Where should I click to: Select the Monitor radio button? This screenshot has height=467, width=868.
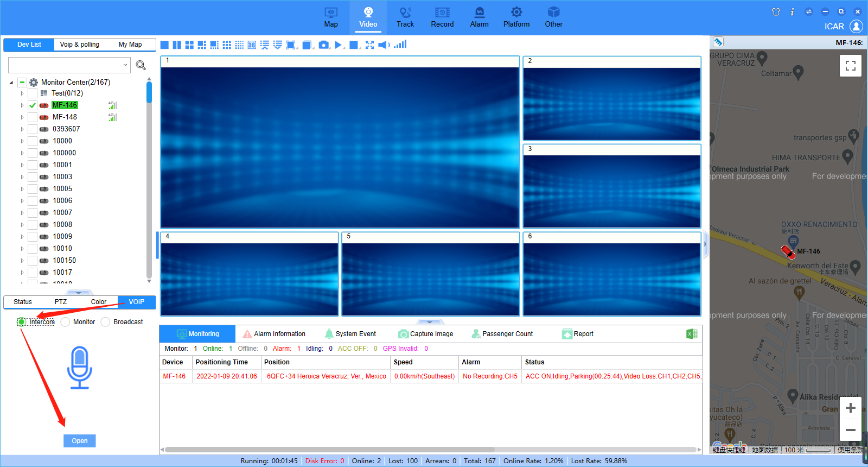(x=65, y=322)
